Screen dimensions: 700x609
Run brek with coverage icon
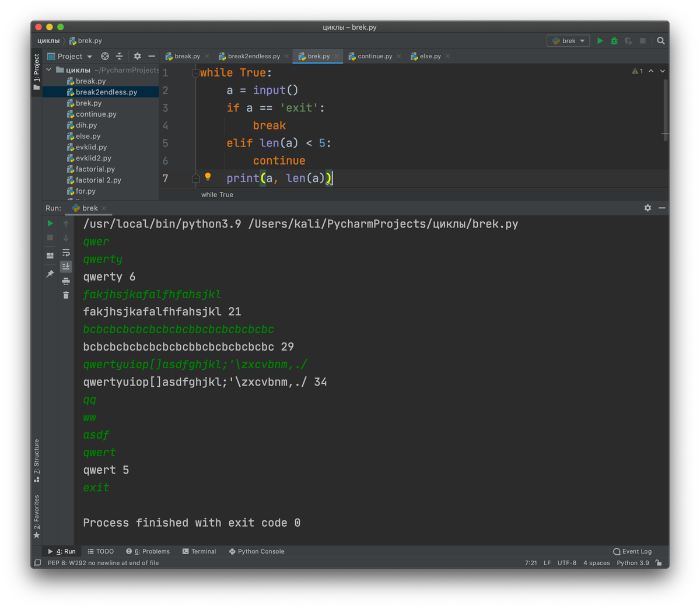click(628, 41)
